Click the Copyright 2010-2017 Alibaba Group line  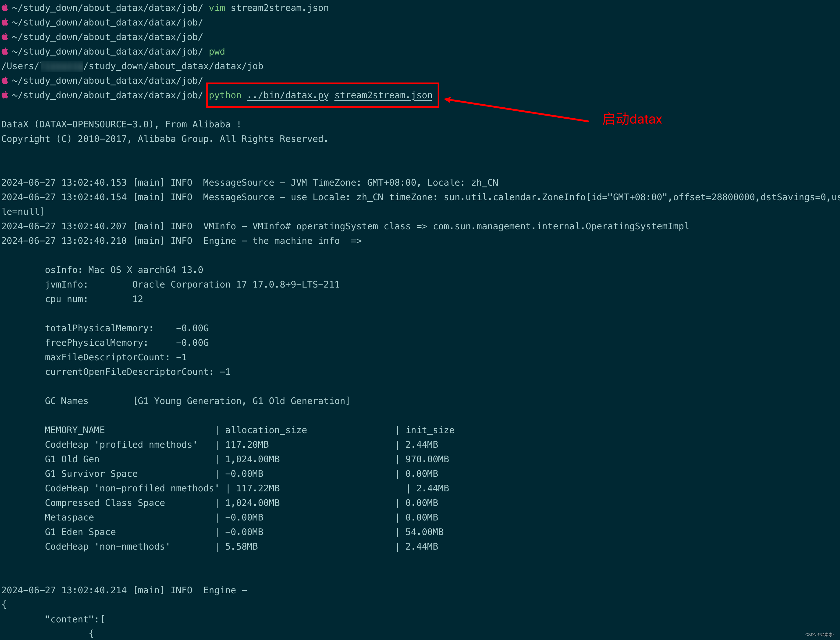[x=165, y=139]
